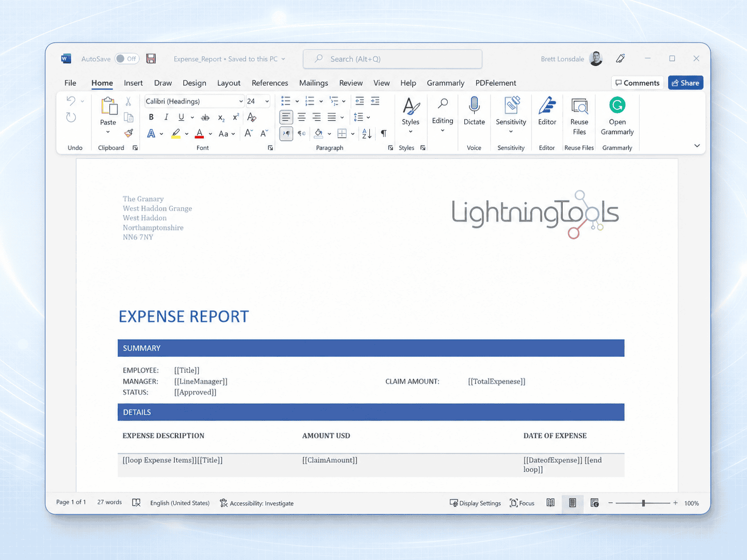Apply Align Right to the paragraph
The height and width of the screenshot is (560, 747).
[x=316, y=117]
